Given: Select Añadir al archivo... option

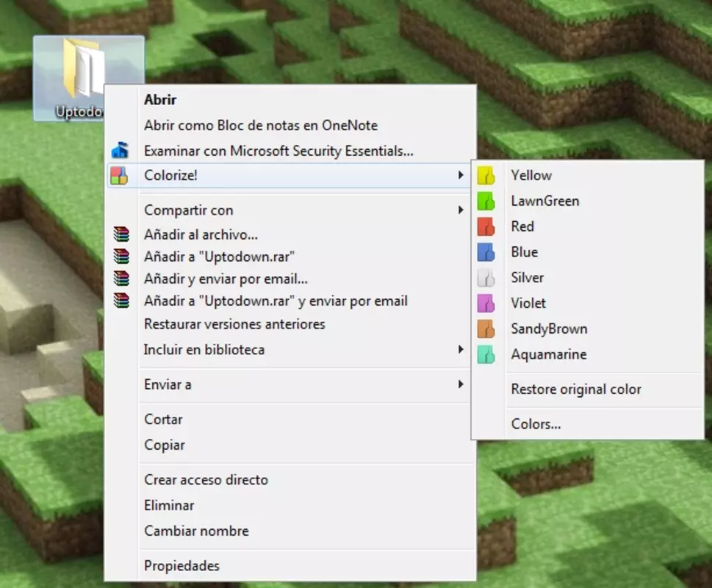Looking at the screenshot, I should [201, 234].
